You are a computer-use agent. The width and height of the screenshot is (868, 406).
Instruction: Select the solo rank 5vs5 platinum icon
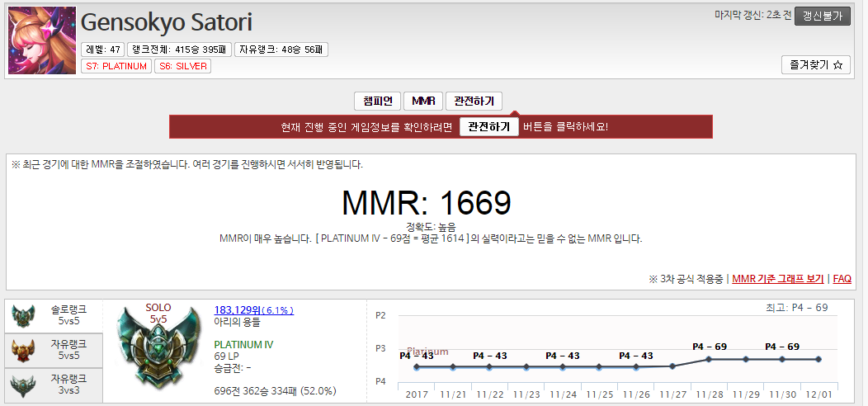tap(22, 316)
